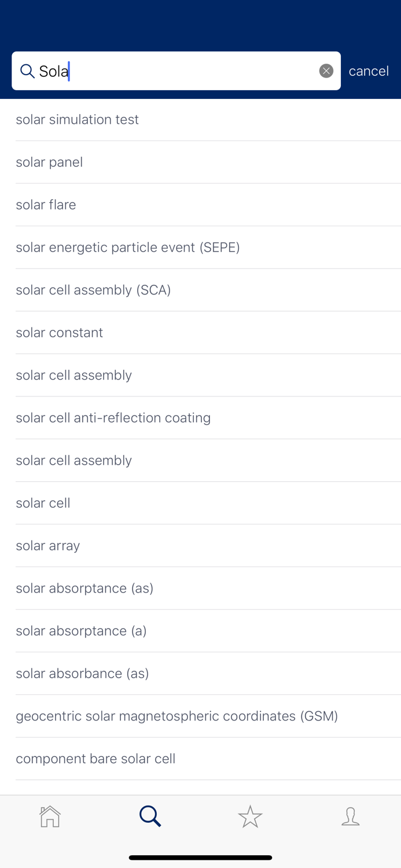Tap cancel to dismiss the search

(x=369, y=71)
